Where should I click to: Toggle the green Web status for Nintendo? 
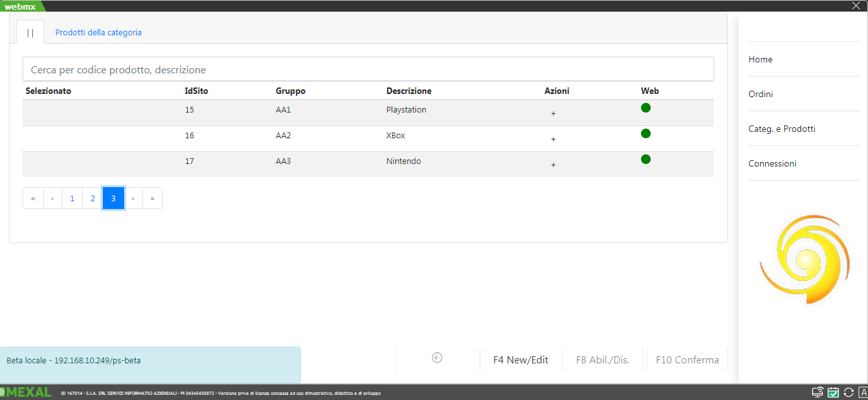[646, 159]
